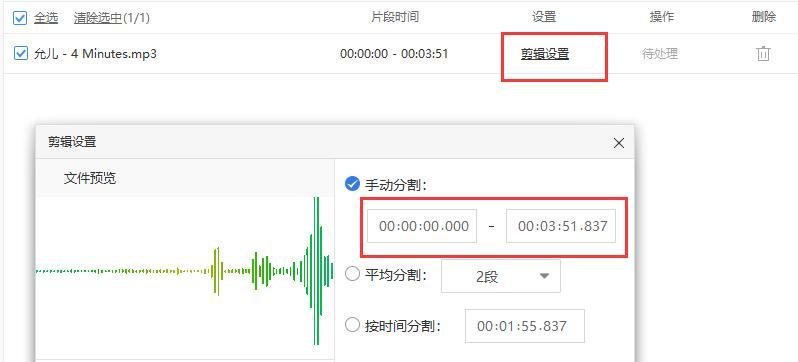This screenshot has height=362, width=798.
Task: Click the 操作 column header
Action: [662, 17]
